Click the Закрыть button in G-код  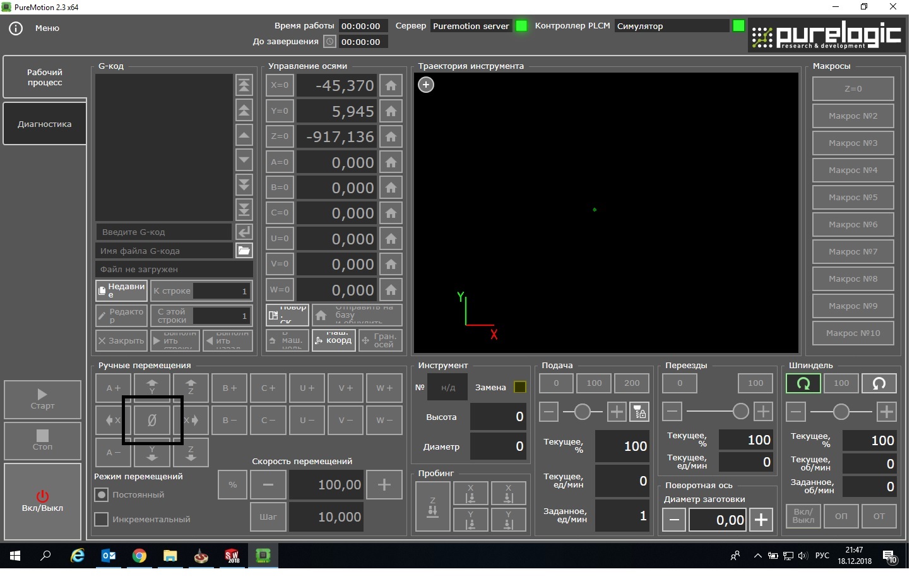[122, 341]
